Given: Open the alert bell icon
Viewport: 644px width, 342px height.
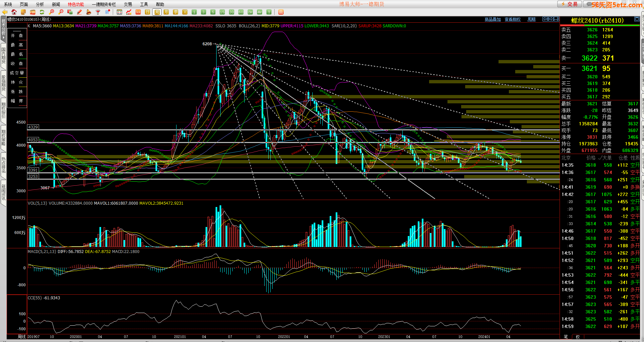Looking at the screenshot, I should click(x=89, y=12).
